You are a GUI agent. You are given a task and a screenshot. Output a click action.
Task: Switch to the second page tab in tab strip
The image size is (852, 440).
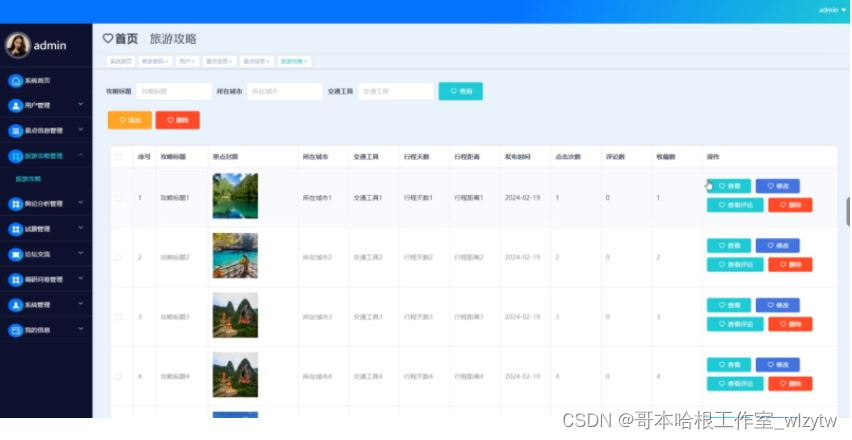coord(155,61)
